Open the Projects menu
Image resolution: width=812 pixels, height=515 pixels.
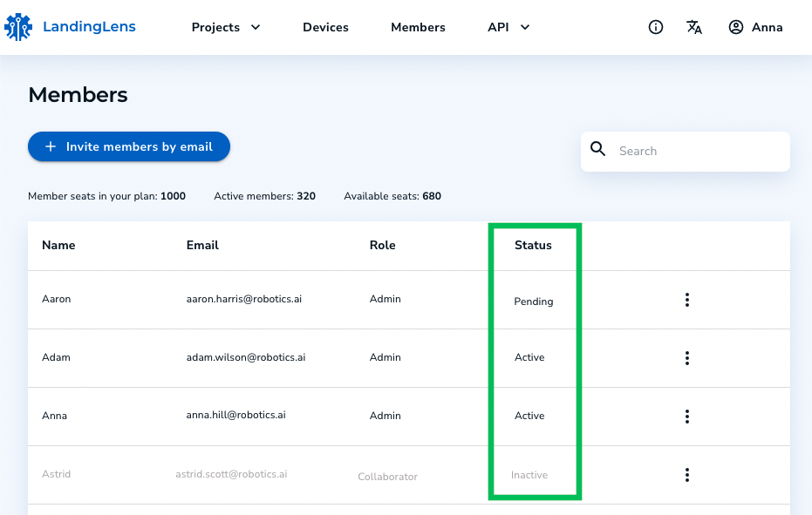[x=216, y=27]
